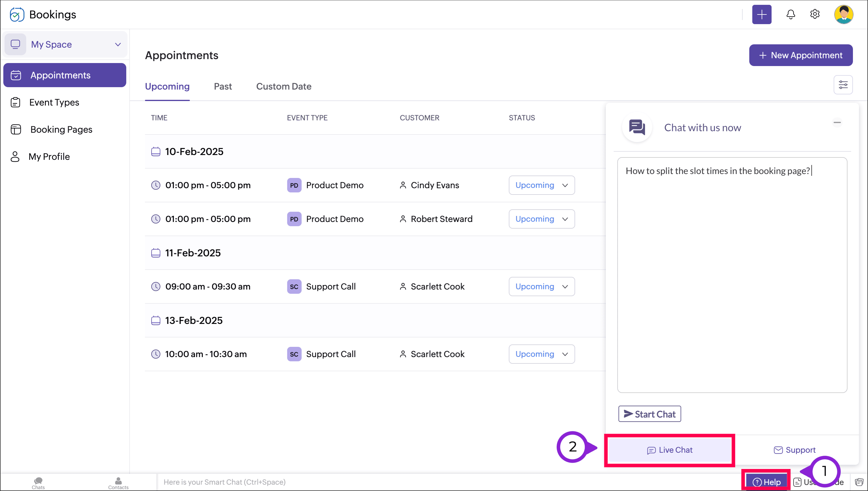Click the New Appointment button
This screenshot has width=868, height=491.
(x=800, y=55)
